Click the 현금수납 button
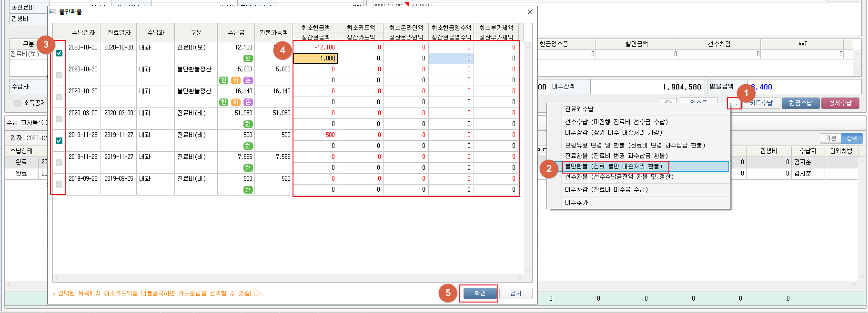 pyautogui.click(x=800, y=103)
